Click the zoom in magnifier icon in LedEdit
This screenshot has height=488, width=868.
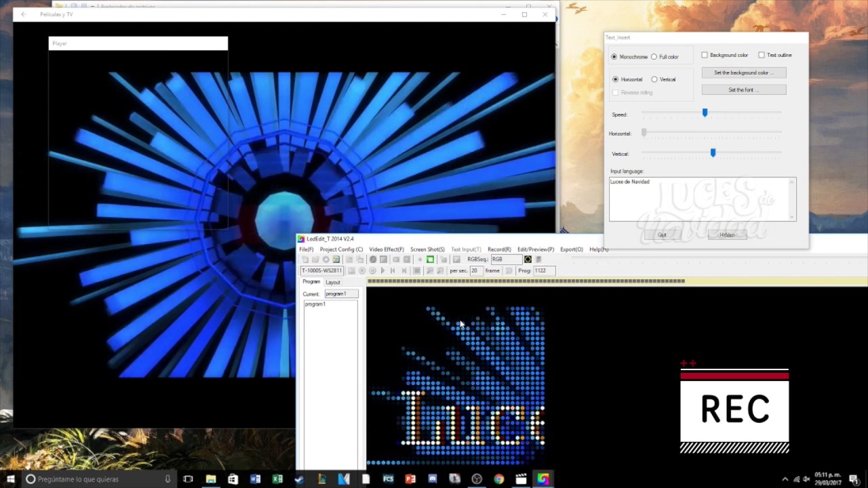click(430, 270)
